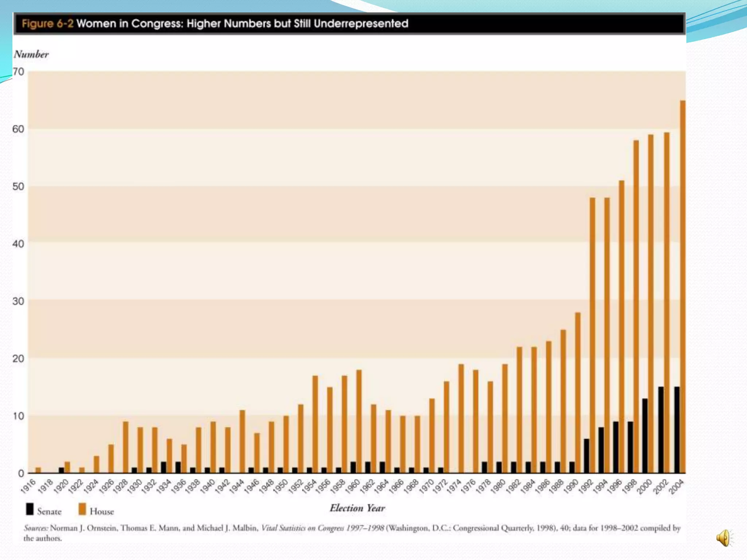The width and height of the screenshot is (747, 560).
Task: Click the black Senate bar for 2002
Action: (661, 430)
